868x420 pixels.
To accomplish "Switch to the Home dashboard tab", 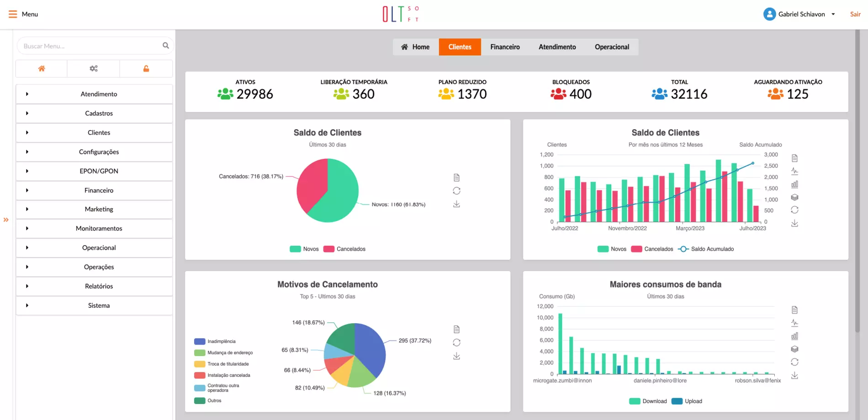I will [415, 47].
